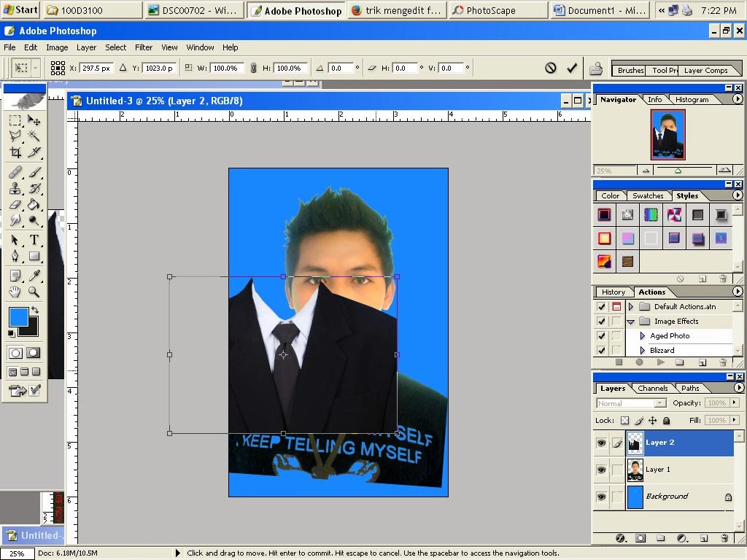Open the Opacity slider arrow

click(734, 402)
